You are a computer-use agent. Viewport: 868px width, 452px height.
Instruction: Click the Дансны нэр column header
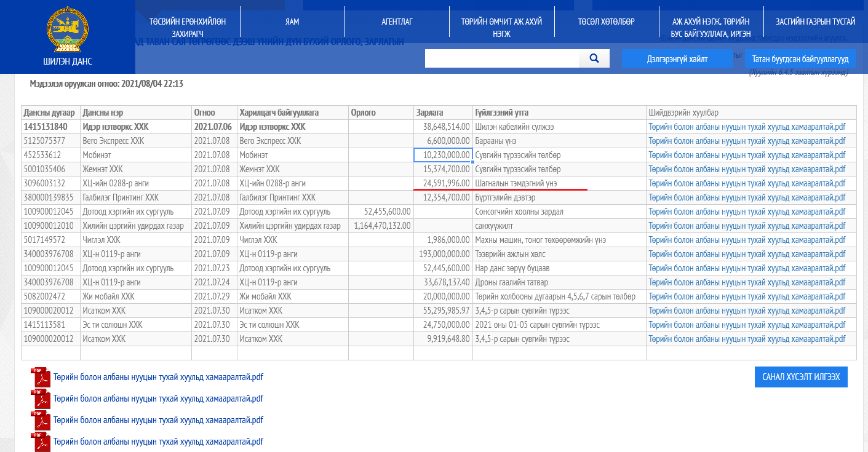136,113
